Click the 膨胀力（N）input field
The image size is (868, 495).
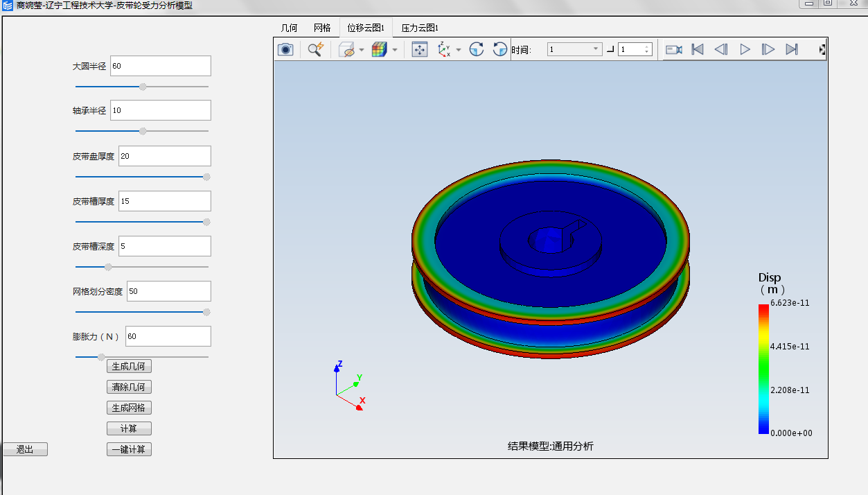coord(168,336)
